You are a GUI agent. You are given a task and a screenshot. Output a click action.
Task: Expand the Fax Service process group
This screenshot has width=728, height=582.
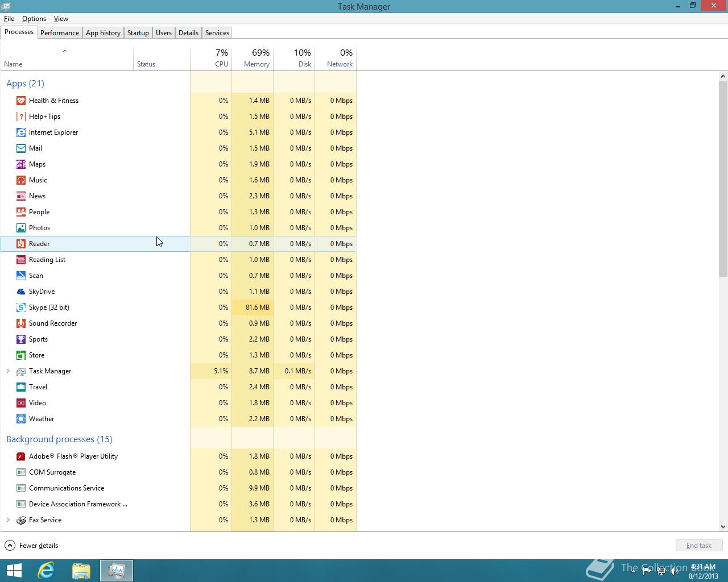click(x=8, y=520)
